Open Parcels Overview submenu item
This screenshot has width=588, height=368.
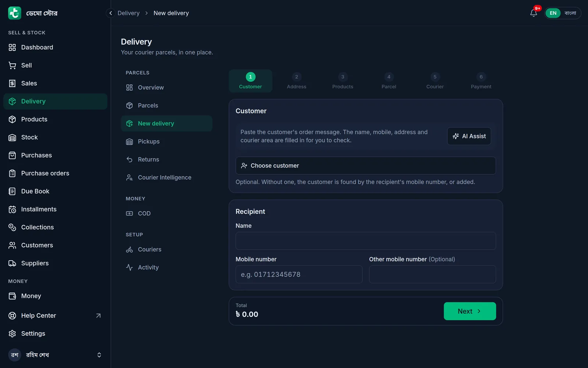click(167, 88)
